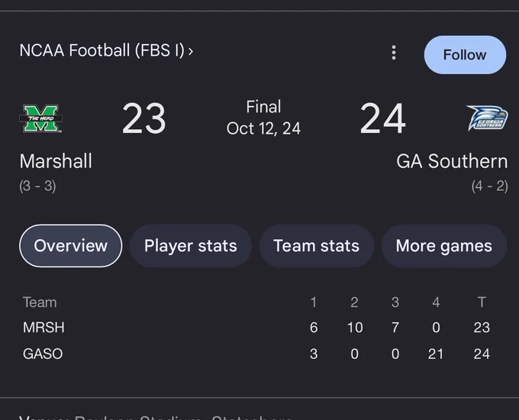Click GASO's fourth quarter score of 21

[x=436, y=354]
